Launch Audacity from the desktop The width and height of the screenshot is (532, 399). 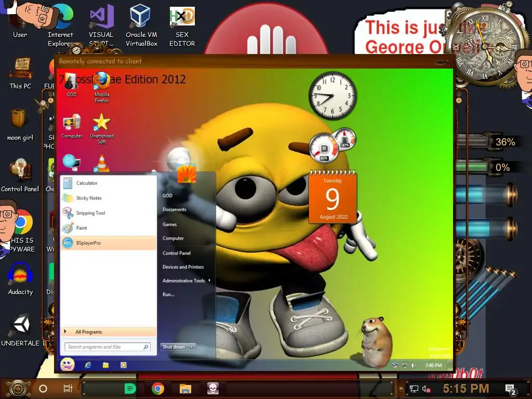point(20,279)
